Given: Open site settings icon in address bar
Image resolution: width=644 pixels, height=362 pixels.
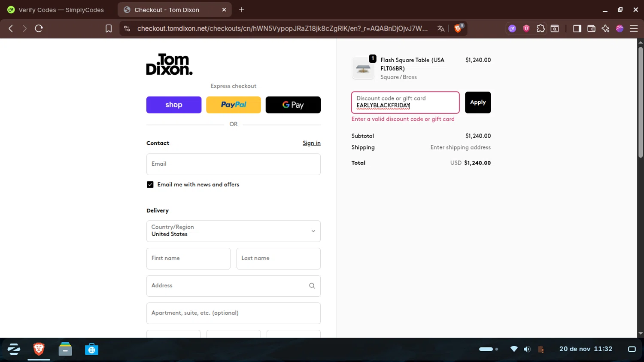Looking at the screenshot, I should [127, 28].
